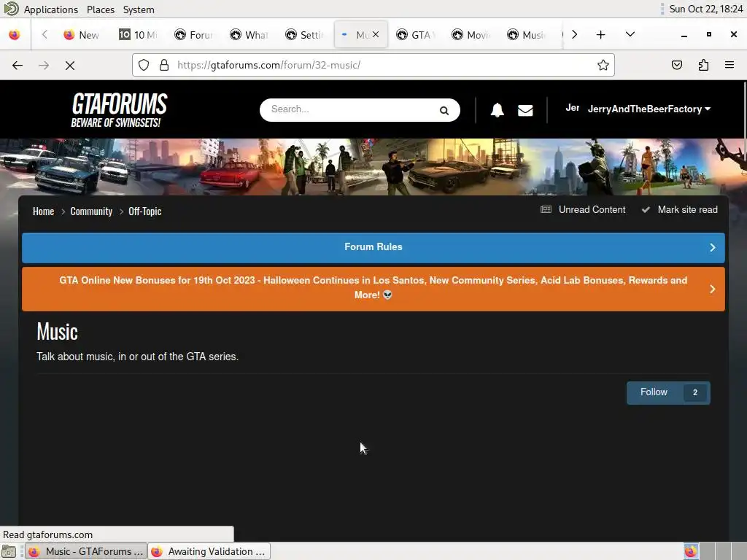Screen dimensions: 747x560
Task: Click the system menu logo icon
Action: point(10,9)
